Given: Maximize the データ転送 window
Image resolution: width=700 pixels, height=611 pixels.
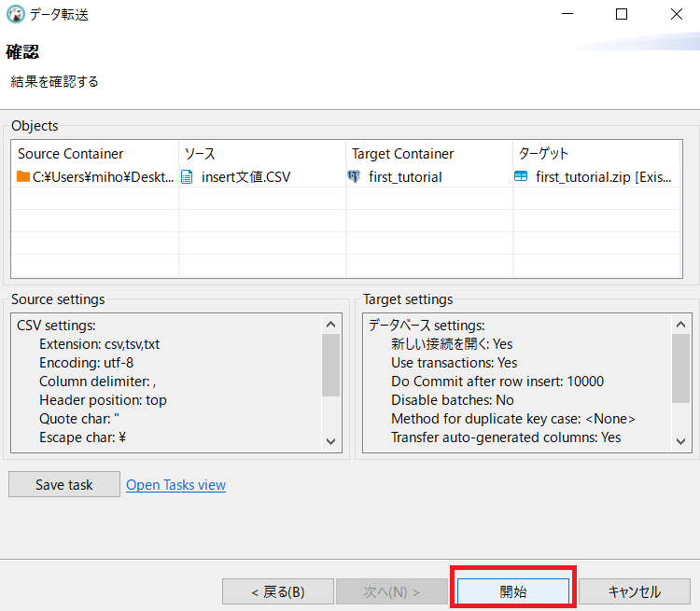Looking at the screenshot, I should 622,14.
